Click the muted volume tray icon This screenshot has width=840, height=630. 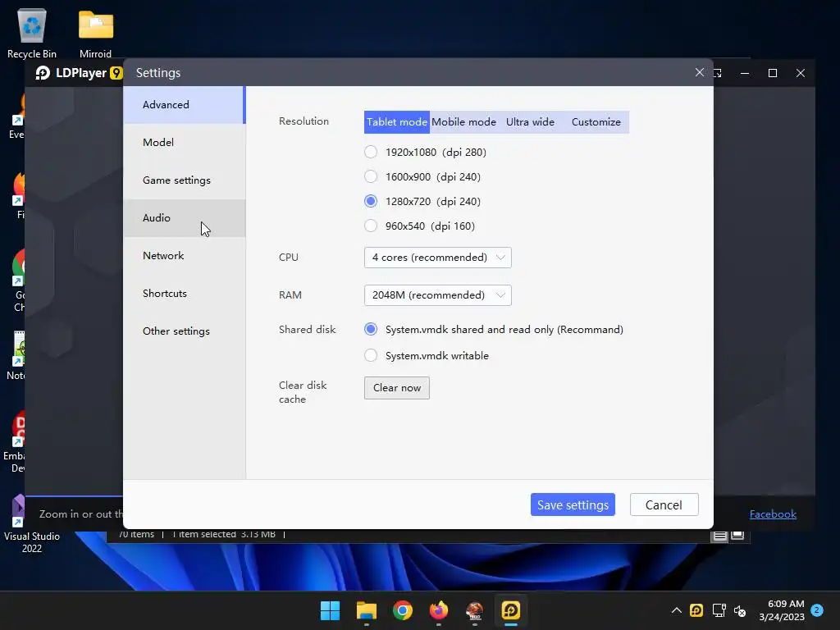(x=740, y=610)
